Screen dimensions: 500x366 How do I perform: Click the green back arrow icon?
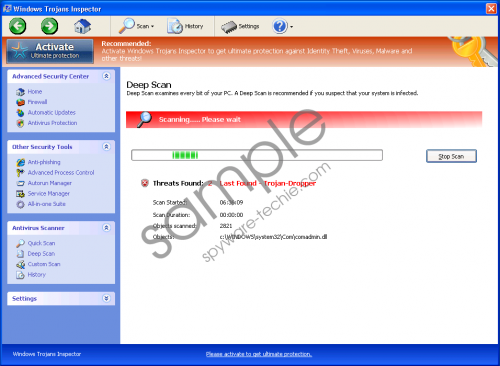click(17, 26)
